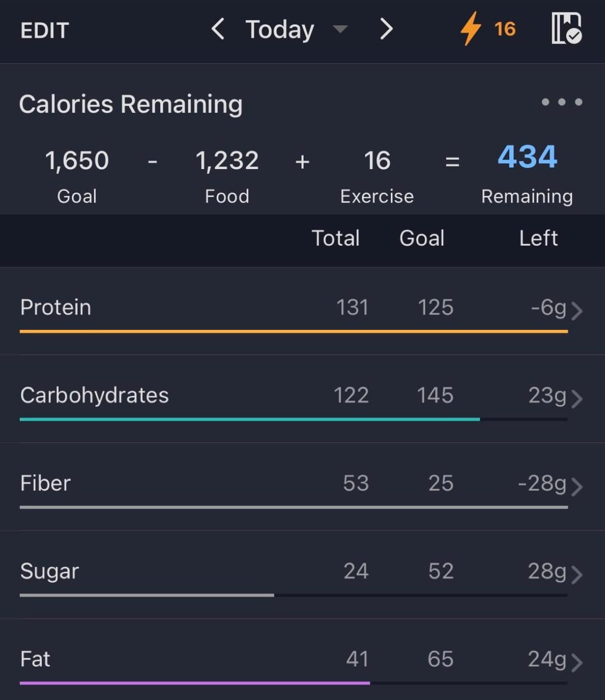Tap the orange lightning bolt streak icon
605x700 pixels.
(x=471, y=29)
